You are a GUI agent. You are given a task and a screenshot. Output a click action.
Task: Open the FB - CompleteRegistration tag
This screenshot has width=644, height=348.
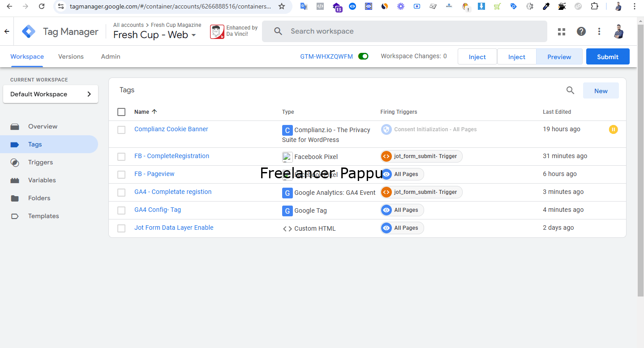click(x=172, y=156)
